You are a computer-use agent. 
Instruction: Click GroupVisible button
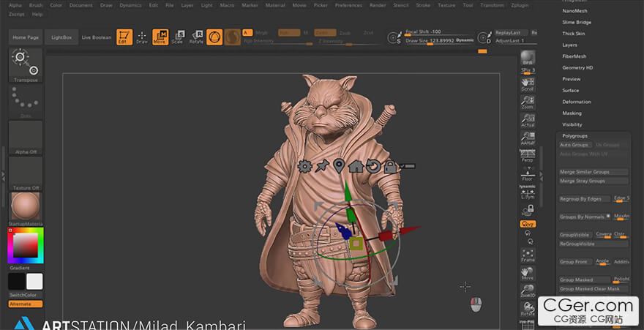pyautogui.click(x=575, y=235)
